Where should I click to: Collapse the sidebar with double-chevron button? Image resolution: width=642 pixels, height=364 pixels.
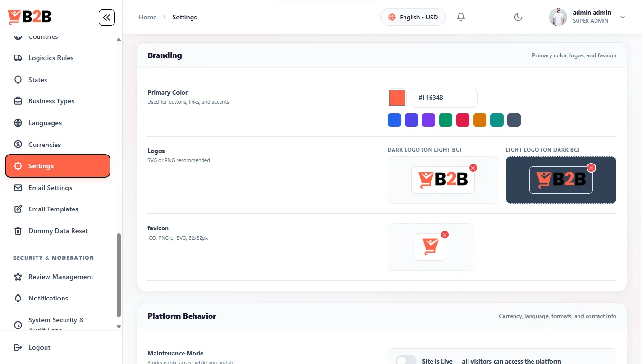pyautogui.click(x=107, y=18)
